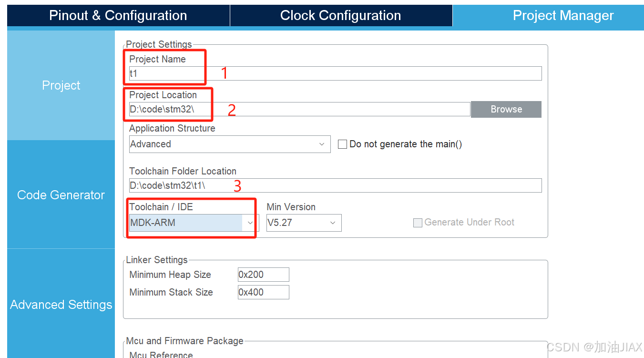Click the Mcu and Firmware Package label

pos(185,341)
